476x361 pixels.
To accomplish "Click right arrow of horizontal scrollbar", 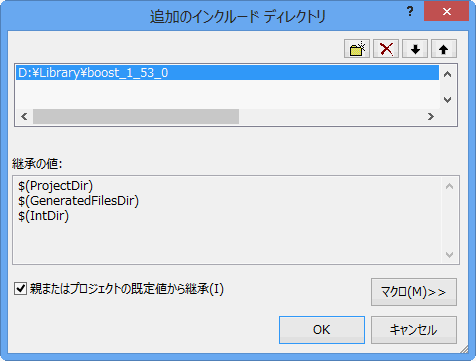I will pyautogui.click(x=431, y=116).
